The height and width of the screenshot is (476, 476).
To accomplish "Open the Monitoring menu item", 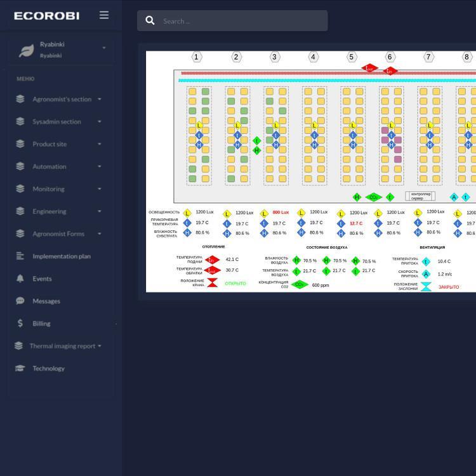I will tap(48, 189).
